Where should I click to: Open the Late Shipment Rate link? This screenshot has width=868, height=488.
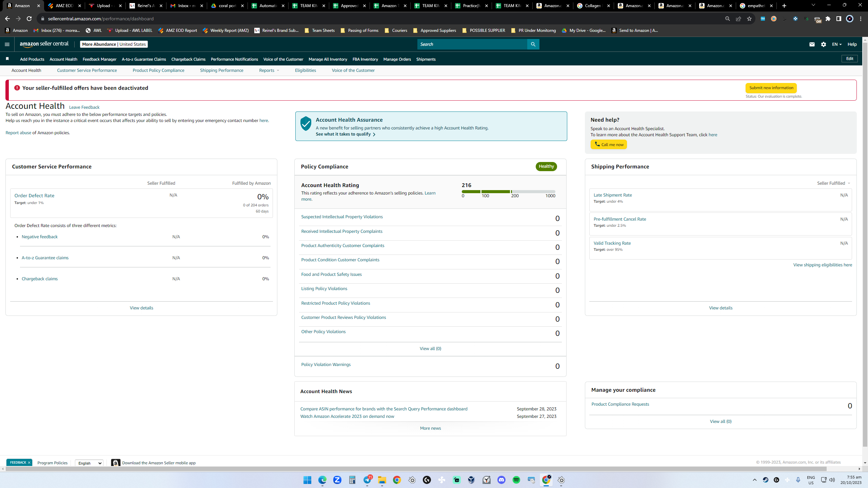[612, 195]
